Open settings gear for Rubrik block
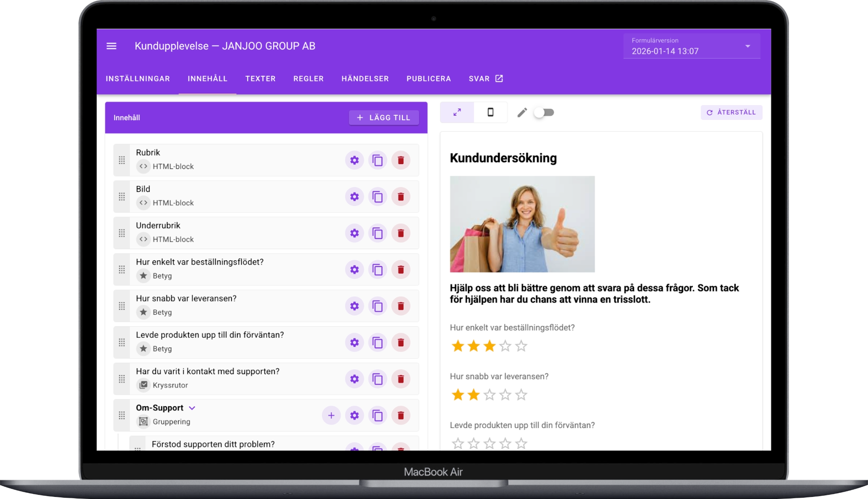This screenshot has height=499, width=868. click(x=354, y=160)
